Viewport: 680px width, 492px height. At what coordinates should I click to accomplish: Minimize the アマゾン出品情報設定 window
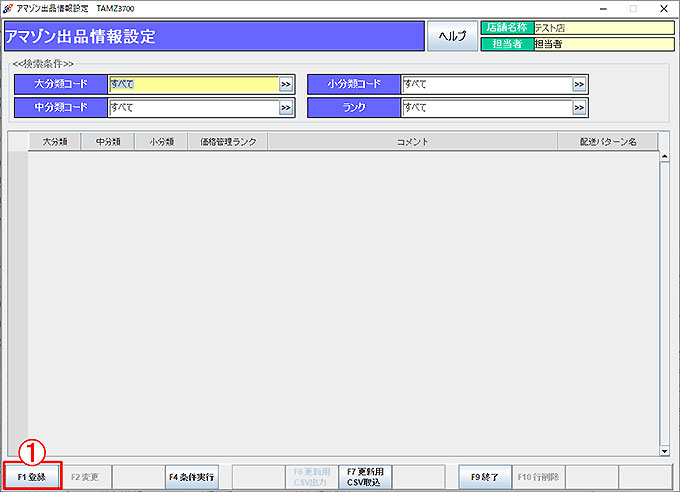click(603, 9)
